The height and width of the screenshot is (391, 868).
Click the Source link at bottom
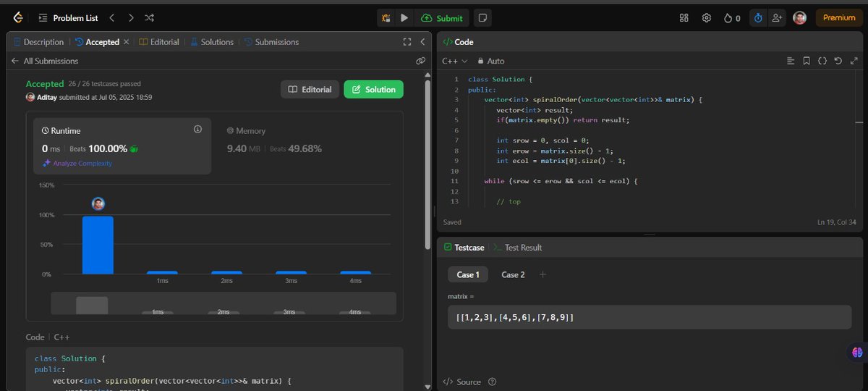(x=462, y=382)
